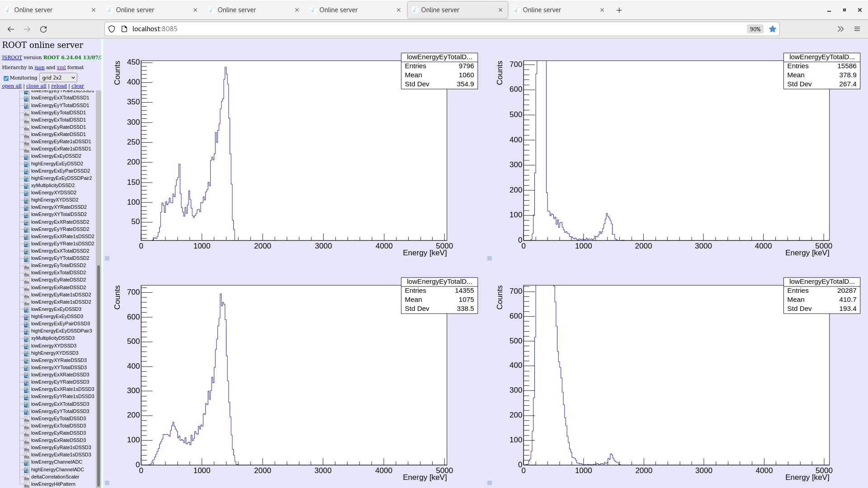Click the 'clear' link
868x488 pixels.
(x=77, y=86)
